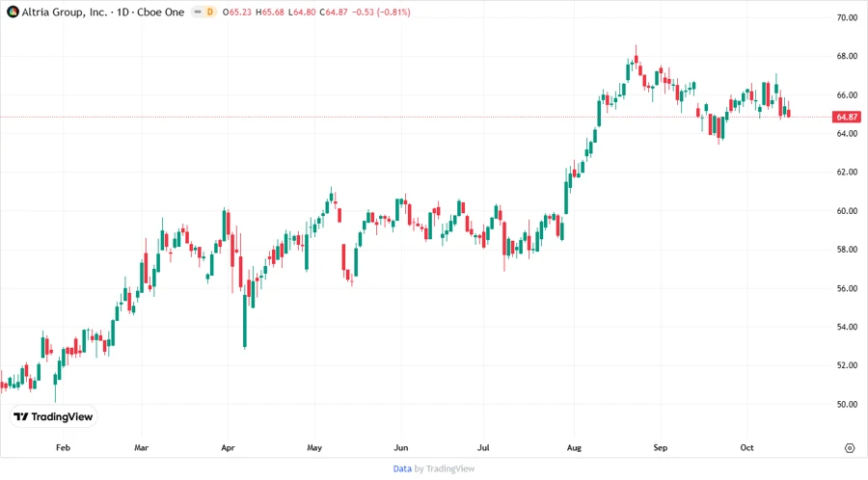Click the 56.00 price axis label

pyautogui.click(x=847, y=288)
